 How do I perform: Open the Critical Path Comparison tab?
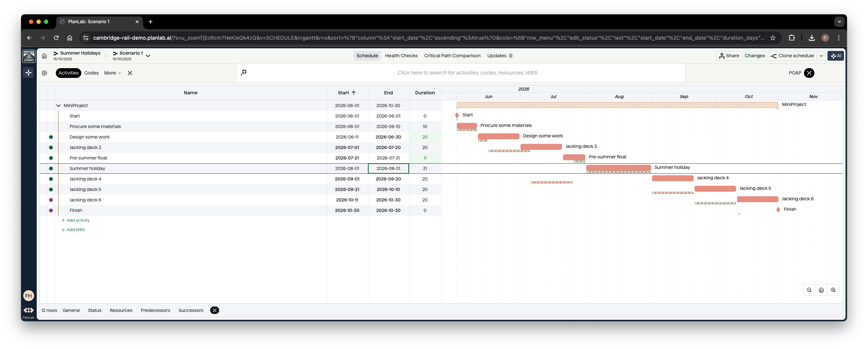click(452, 56)
